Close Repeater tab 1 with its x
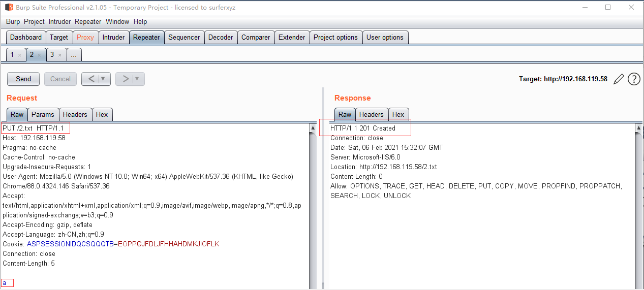This screenshot has height=290, width=644. [19, 55]
